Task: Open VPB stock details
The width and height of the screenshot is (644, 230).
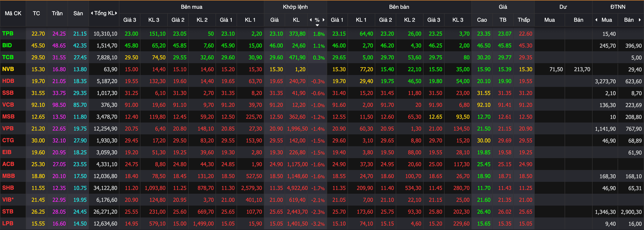Action: coord(8,128)
